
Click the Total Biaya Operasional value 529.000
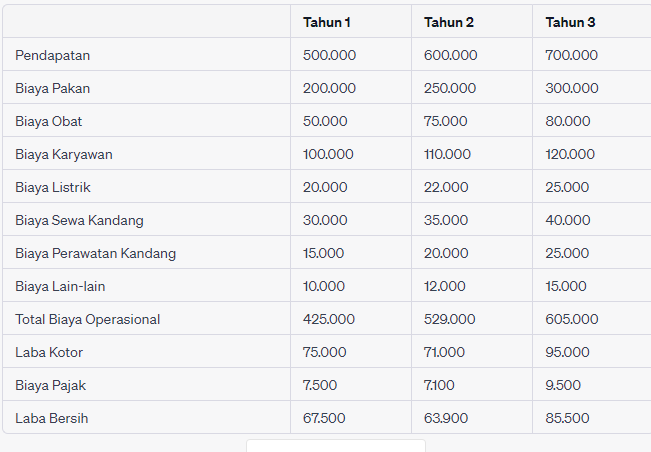coord(450,319)
